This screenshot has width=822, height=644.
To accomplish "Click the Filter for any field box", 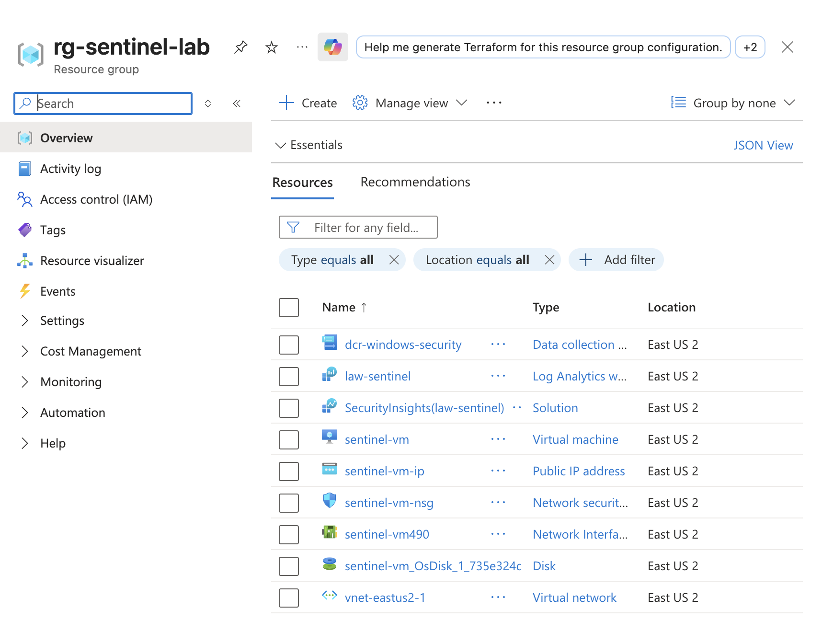I will click(x=358, y=227).
